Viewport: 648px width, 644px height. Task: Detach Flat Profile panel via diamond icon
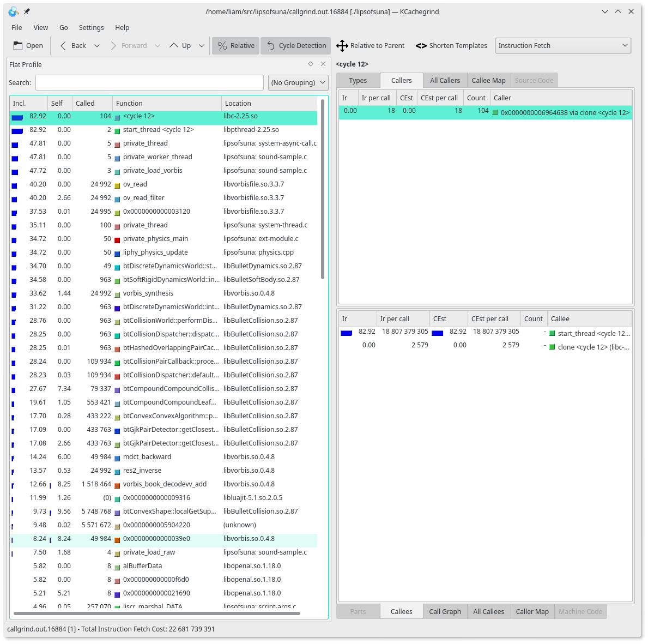[x=311, y=64]
